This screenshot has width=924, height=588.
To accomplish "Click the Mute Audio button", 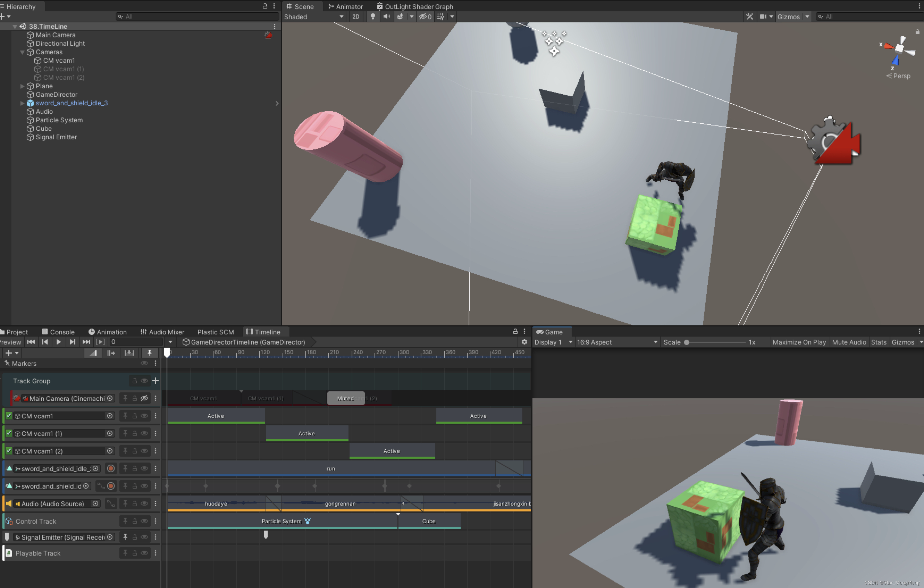I will tap(849, 342).
